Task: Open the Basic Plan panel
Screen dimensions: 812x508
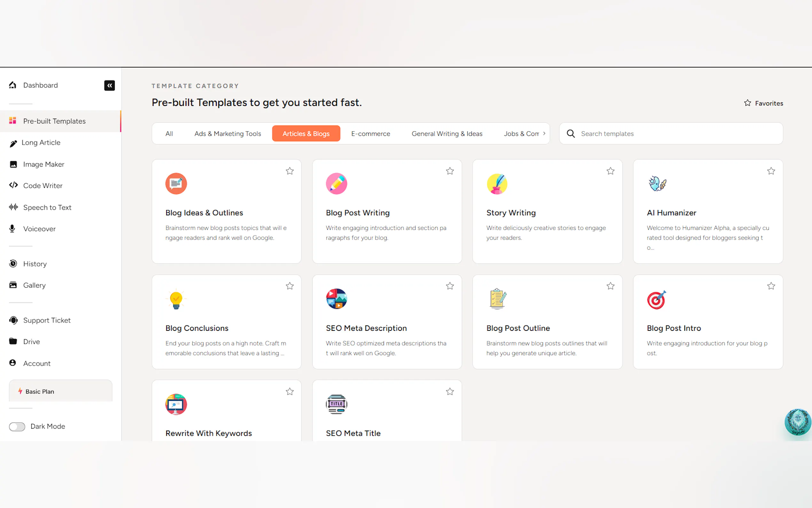Action: click(60, 391)
